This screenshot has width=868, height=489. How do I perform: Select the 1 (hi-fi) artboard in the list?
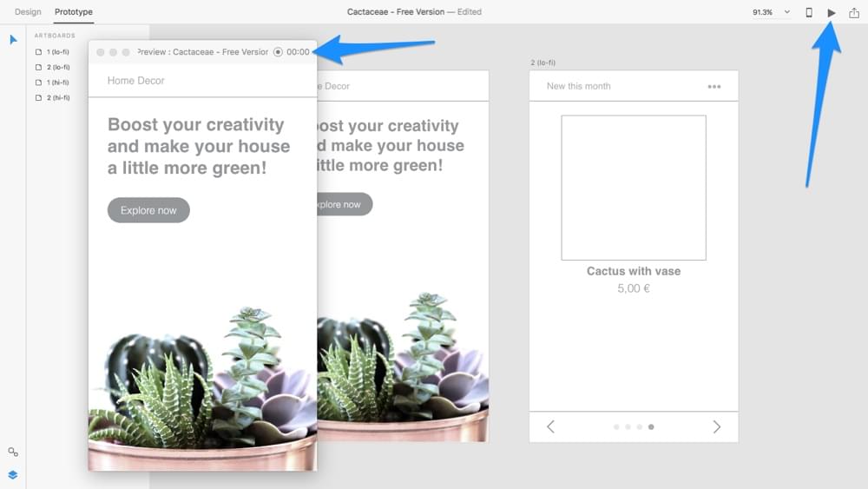pyautogui.click(x=57, y=83)
